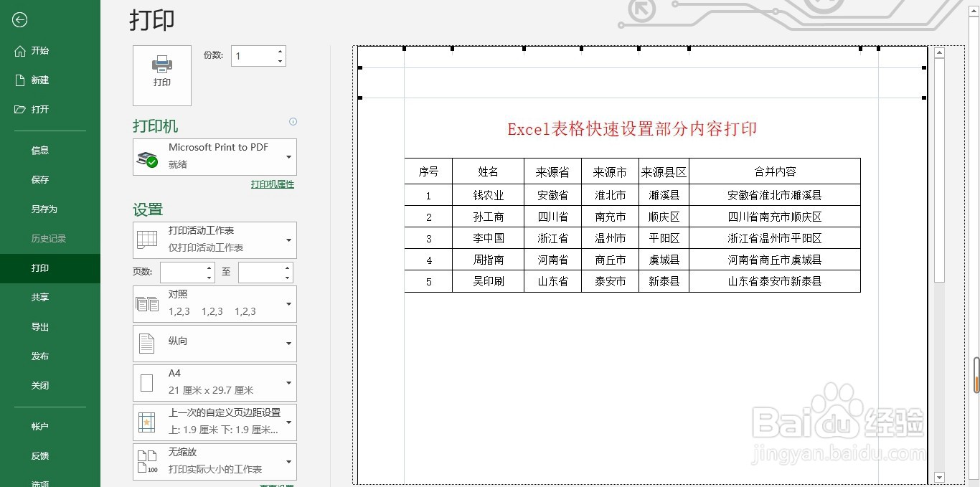Click inside the 份数 copies input field
The height and width of the screenshot is (487, 980).
click(251, 55)
